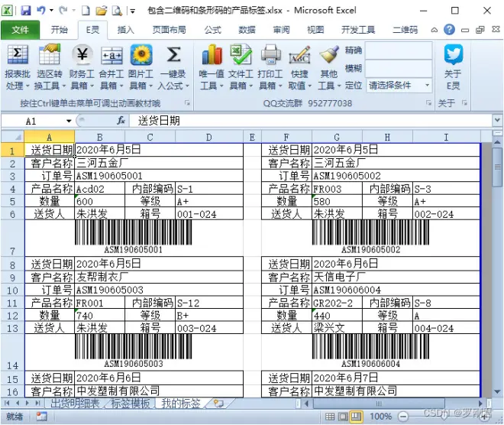504x425 pixels.
Task: Open the 报表批处理 tool
Action: coord(18,67)
